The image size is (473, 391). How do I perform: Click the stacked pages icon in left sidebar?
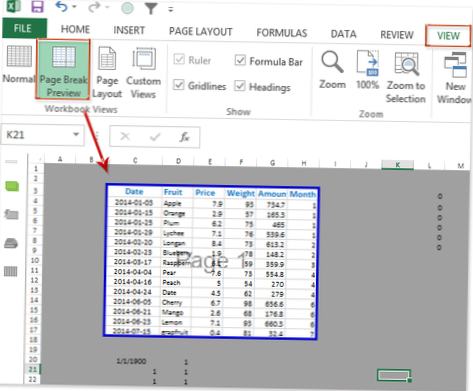[11, 214]
